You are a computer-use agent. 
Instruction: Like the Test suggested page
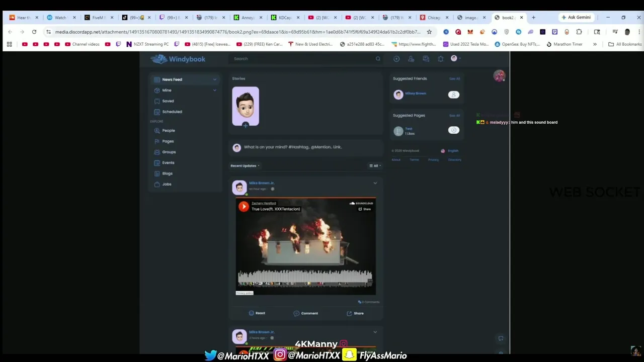454,130
